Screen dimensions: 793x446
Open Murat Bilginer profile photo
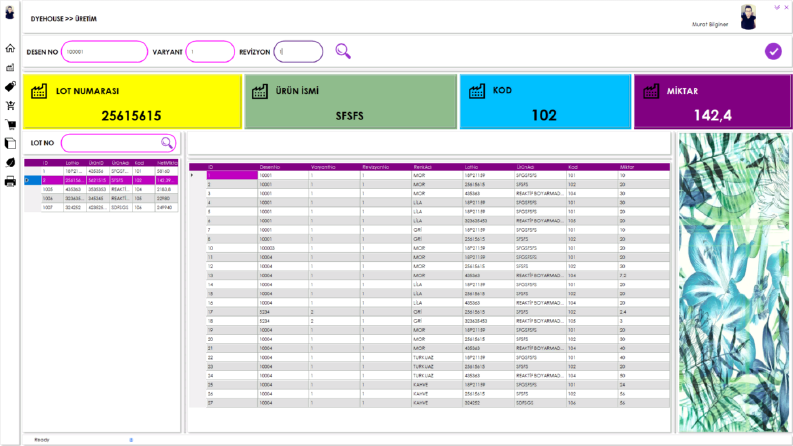(748, 17)
